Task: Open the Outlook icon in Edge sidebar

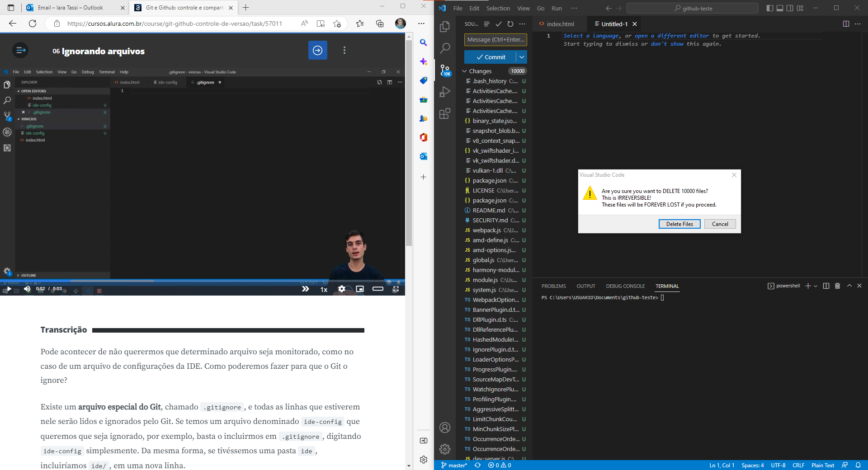Action: (424, 156)
